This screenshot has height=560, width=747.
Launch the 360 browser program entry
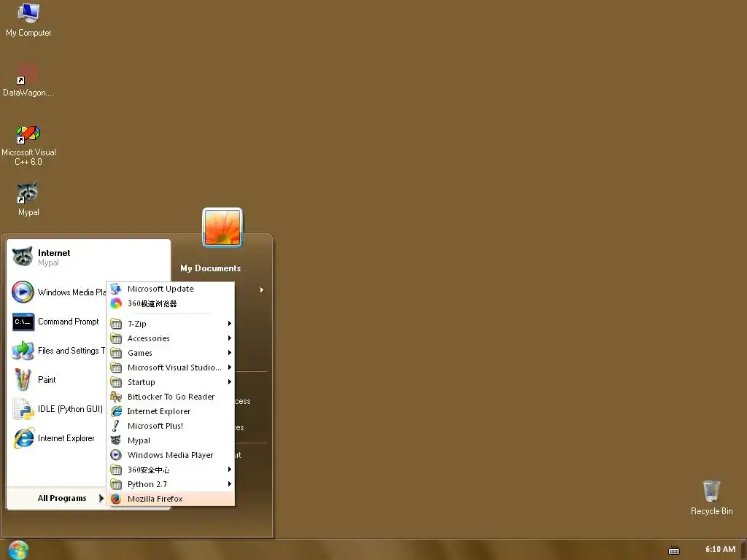point(171,303)
